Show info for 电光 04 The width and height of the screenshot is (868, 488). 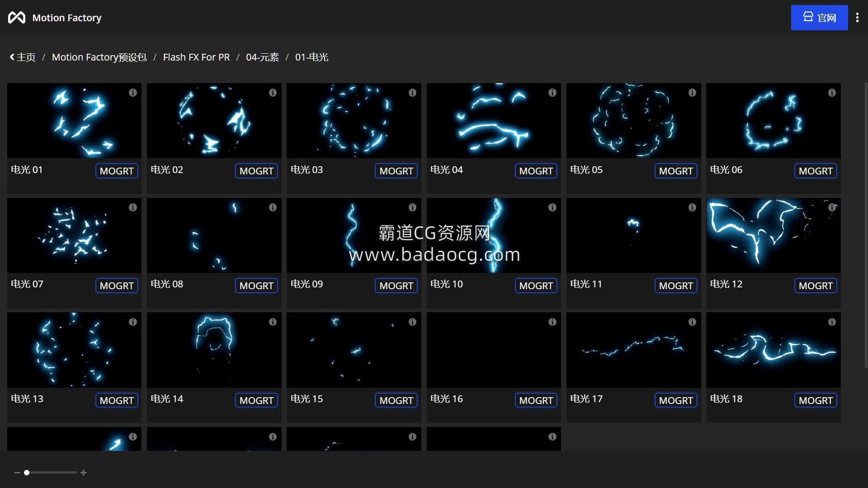552,93
